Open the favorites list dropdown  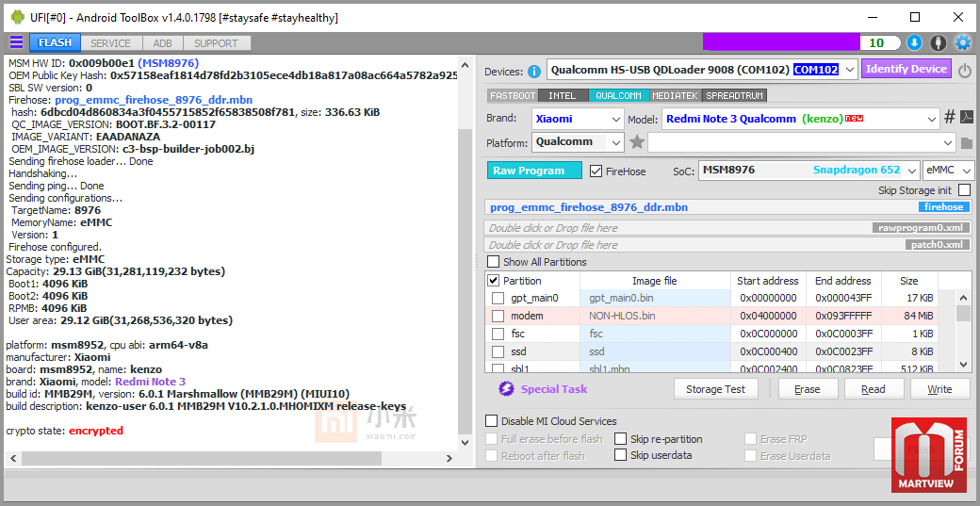(x=949, y=142)
